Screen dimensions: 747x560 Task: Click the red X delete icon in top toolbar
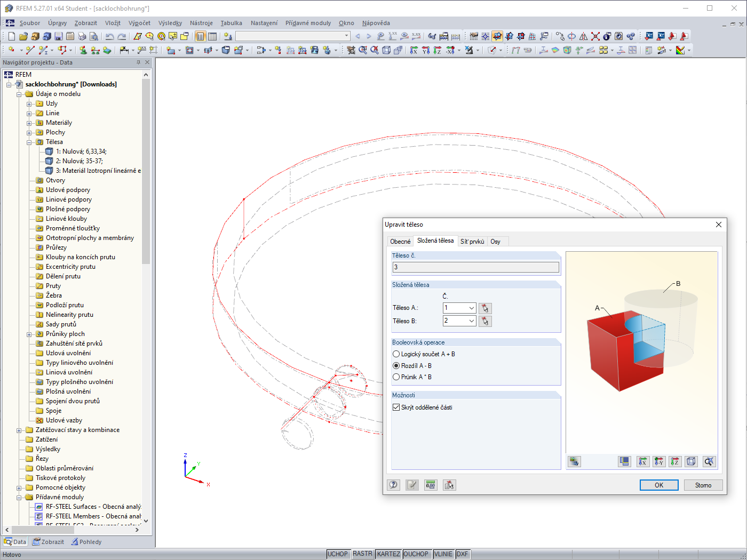595,36
